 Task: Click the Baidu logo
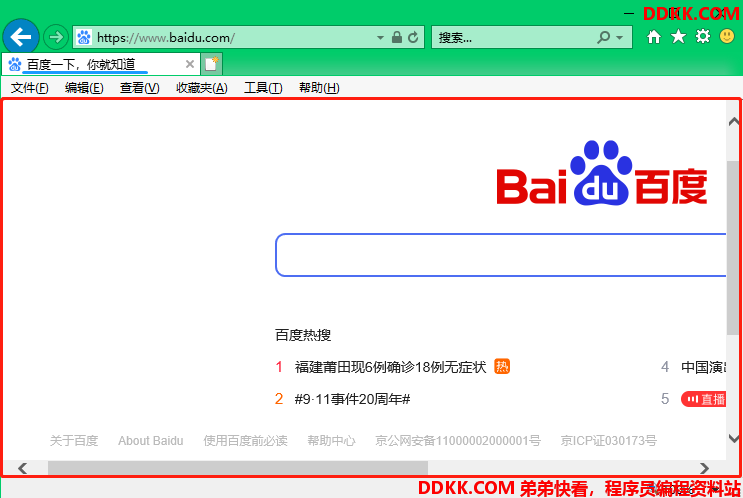[x=602, y=173]
